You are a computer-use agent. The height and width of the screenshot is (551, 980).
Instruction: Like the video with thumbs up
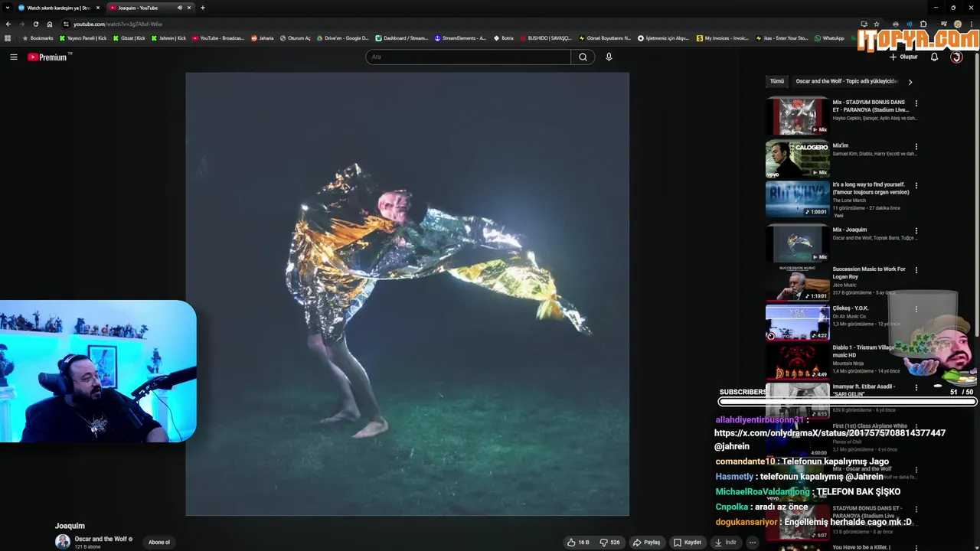(x=578, y=542)
